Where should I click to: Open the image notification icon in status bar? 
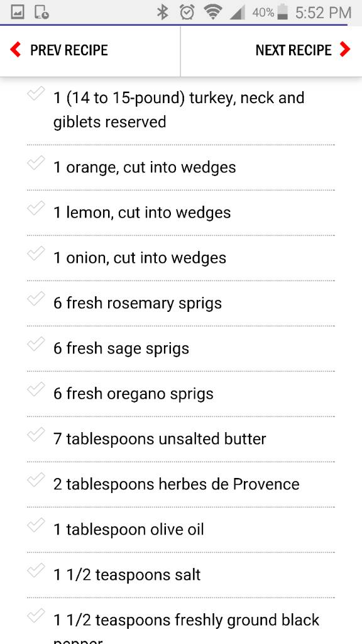click(x=17, y=13)
